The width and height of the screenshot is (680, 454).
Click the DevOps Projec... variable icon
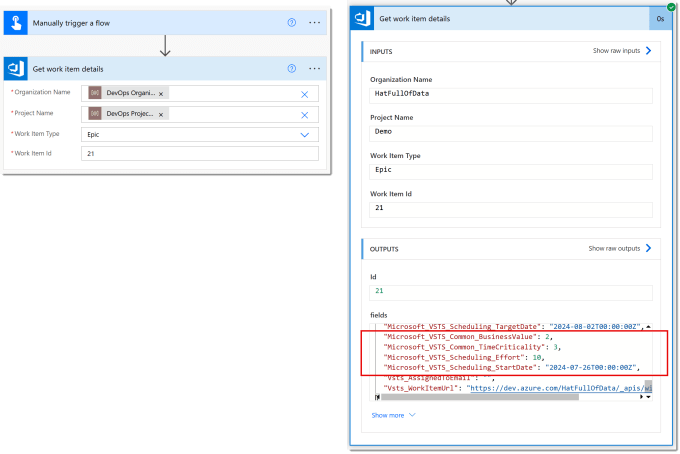95,114
